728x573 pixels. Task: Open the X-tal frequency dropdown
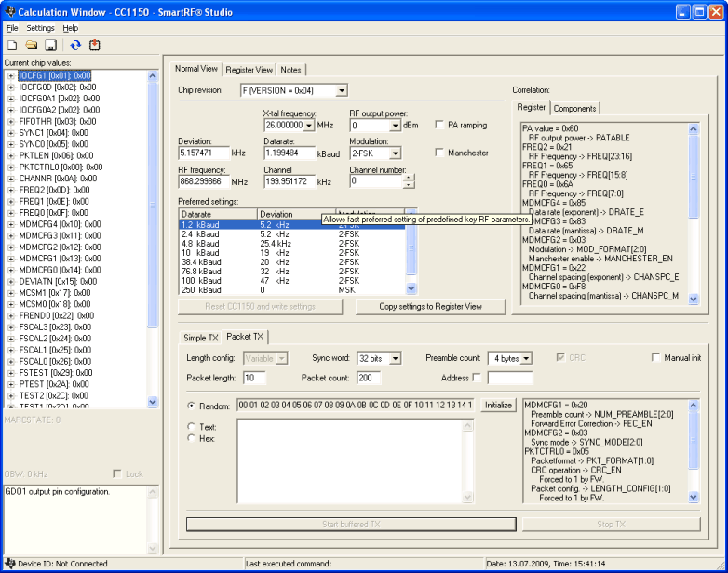coord(309,126)
